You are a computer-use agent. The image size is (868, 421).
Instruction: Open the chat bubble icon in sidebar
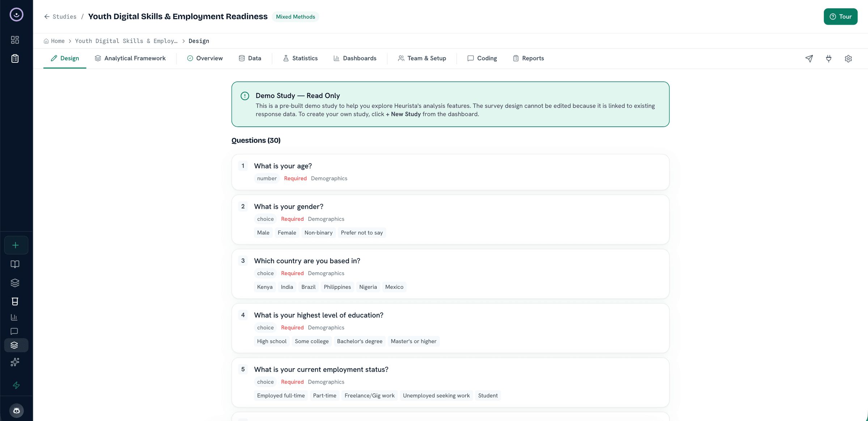(x=14, y=331)
